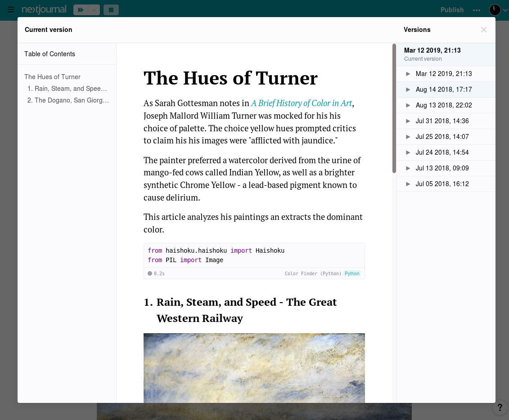
Task: Jump to section 2 The Dogano, San Giorgio
Action: pos(68,100)
